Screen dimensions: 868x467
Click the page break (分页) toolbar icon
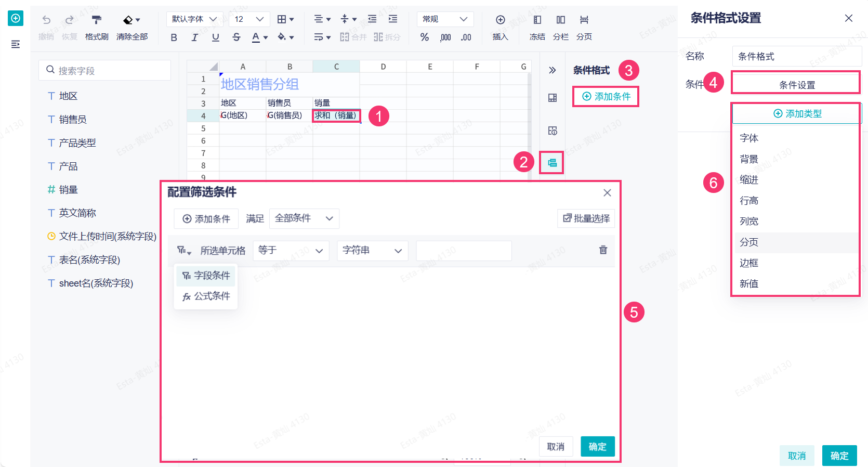(x=584, y=20)
